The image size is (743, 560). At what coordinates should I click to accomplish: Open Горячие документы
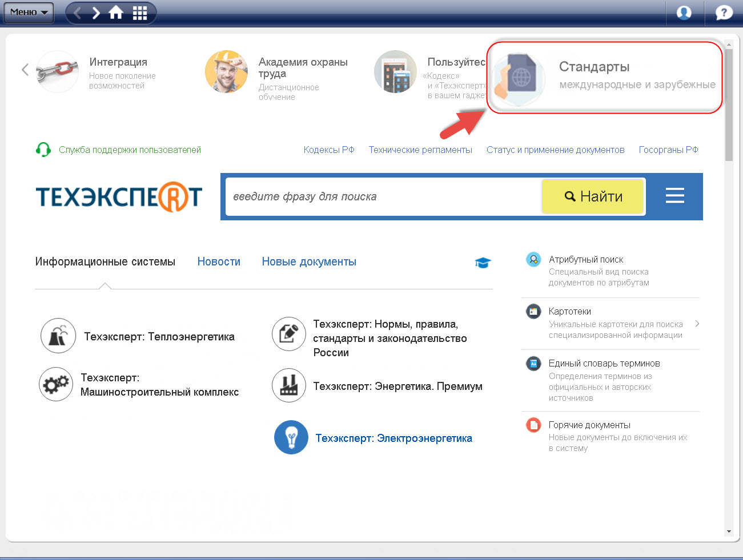tap(589, 425)
